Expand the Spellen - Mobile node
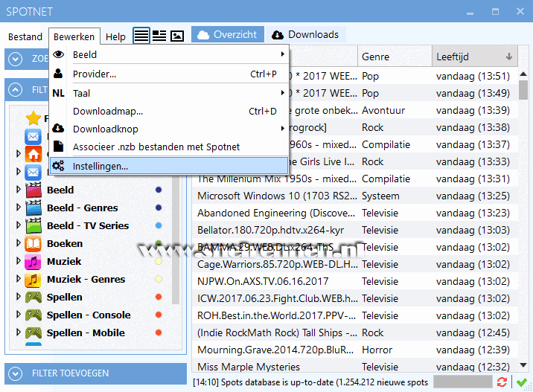Viewport: 533px width, 392px height. (x=19, y=332)
